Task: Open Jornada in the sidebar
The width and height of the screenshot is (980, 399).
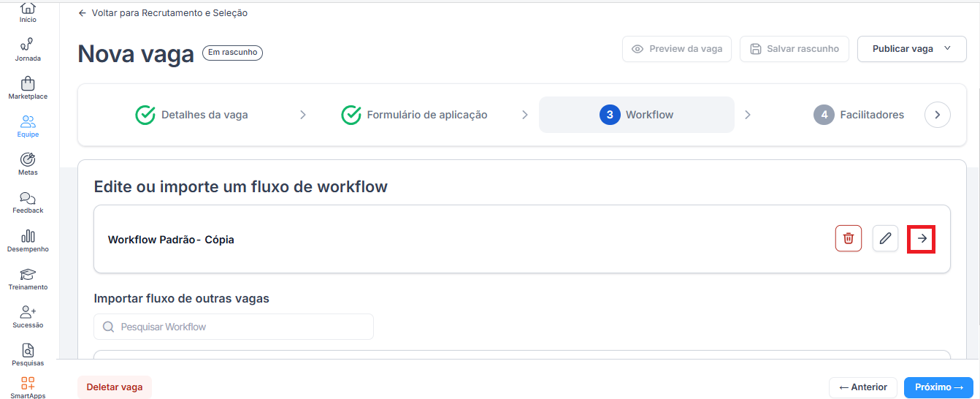Action: tap(28, 49)
